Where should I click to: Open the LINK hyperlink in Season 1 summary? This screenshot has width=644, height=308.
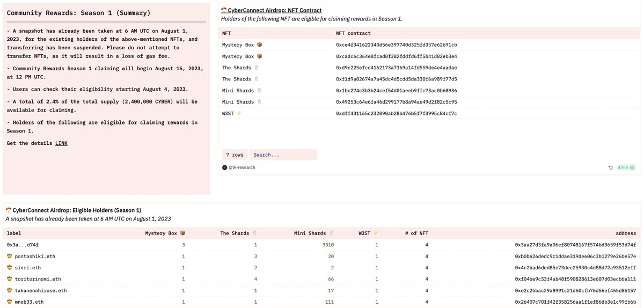pyautogui.click(x=61, y=143)
